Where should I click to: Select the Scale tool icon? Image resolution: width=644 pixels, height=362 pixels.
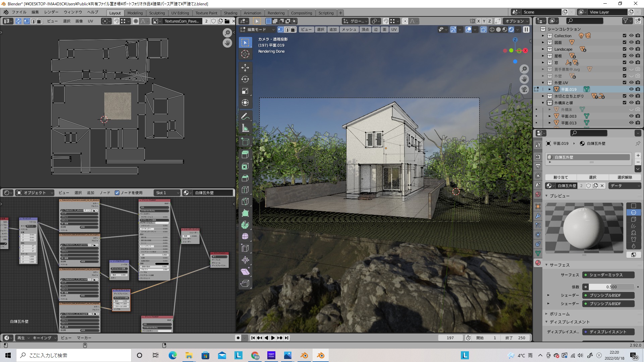point(245,91)
